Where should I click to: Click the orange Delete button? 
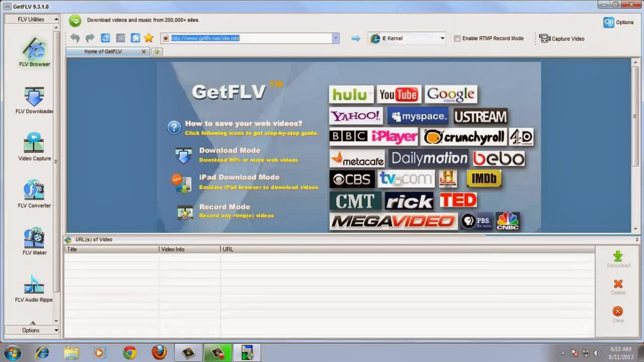coord(618,287)
